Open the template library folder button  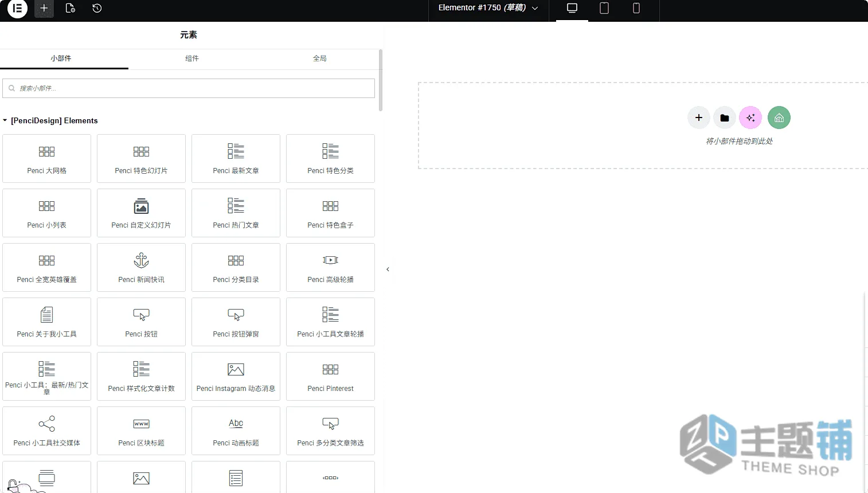(x=725, y=118)
